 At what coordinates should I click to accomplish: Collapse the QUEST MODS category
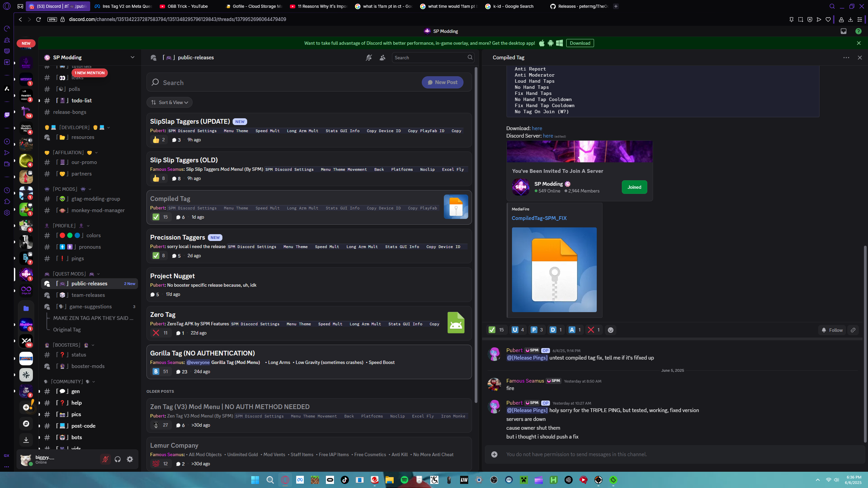click(72, 274)
